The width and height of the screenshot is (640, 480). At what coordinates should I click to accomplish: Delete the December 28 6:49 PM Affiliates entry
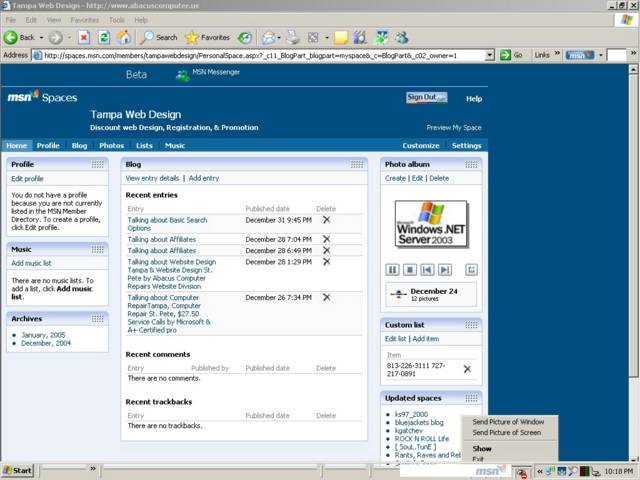coord(327,251)
